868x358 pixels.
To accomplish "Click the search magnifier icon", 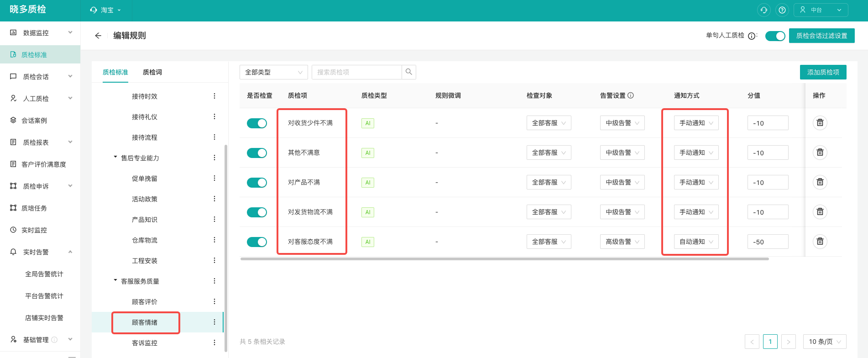I will 409,72.
